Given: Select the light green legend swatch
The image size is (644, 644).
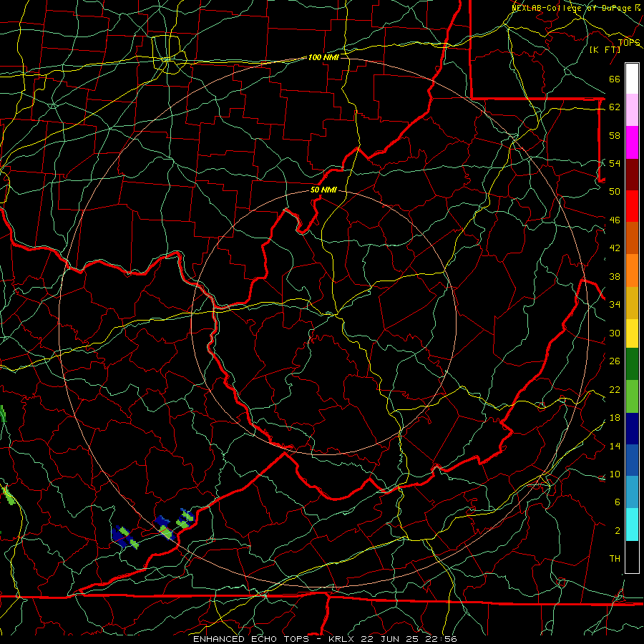Looking at the screenshot, I should click(x=632, y=396).
